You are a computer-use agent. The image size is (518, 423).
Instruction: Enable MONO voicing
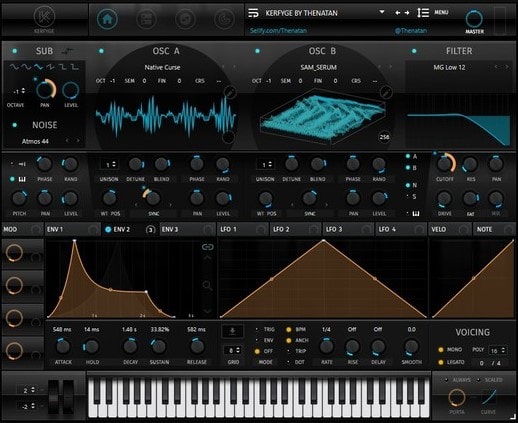pos(441,350)
